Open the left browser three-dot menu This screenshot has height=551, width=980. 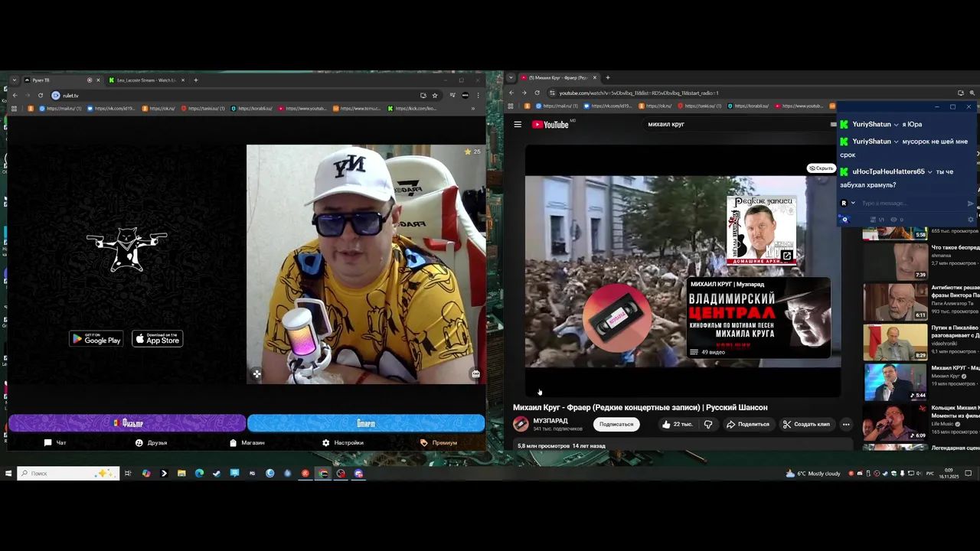coord(478,95)
